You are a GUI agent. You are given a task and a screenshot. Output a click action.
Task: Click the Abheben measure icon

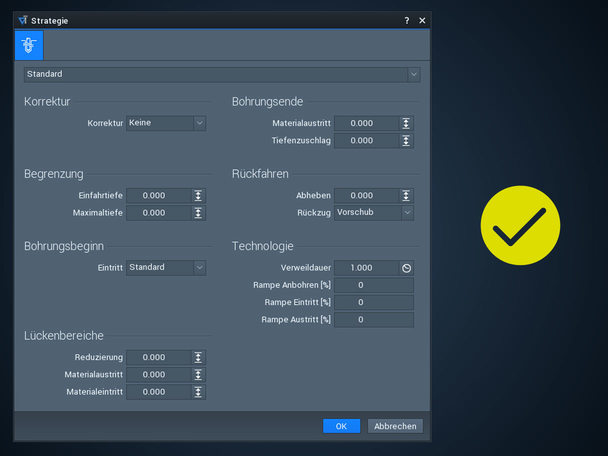coord(406,195)
